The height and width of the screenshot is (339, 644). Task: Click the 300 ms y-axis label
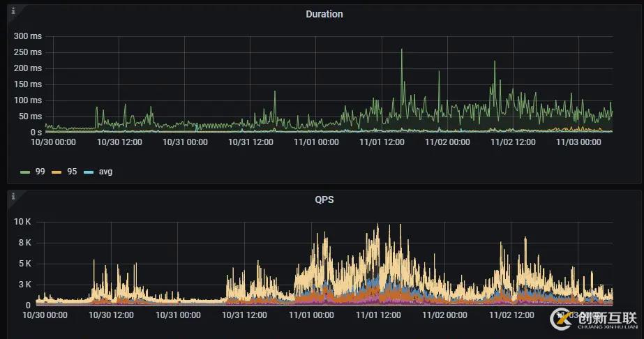pos(27,36)
